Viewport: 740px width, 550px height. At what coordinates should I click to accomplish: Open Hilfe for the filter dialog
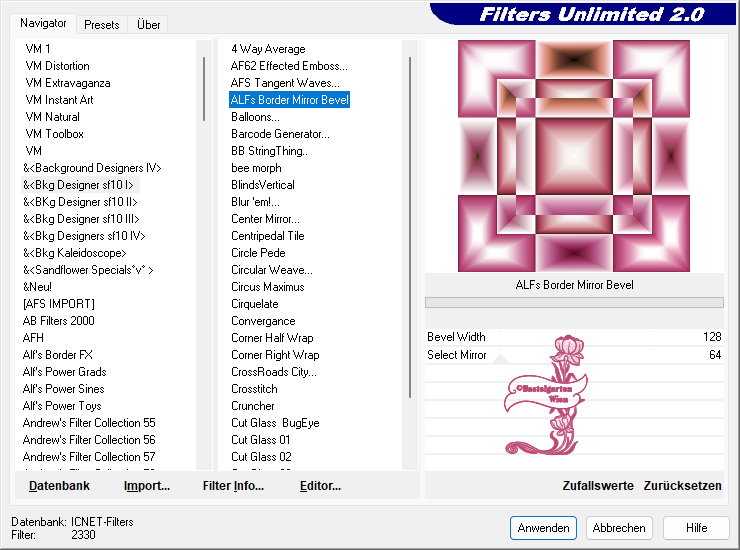pyautogui.click(x=696, y=528)
